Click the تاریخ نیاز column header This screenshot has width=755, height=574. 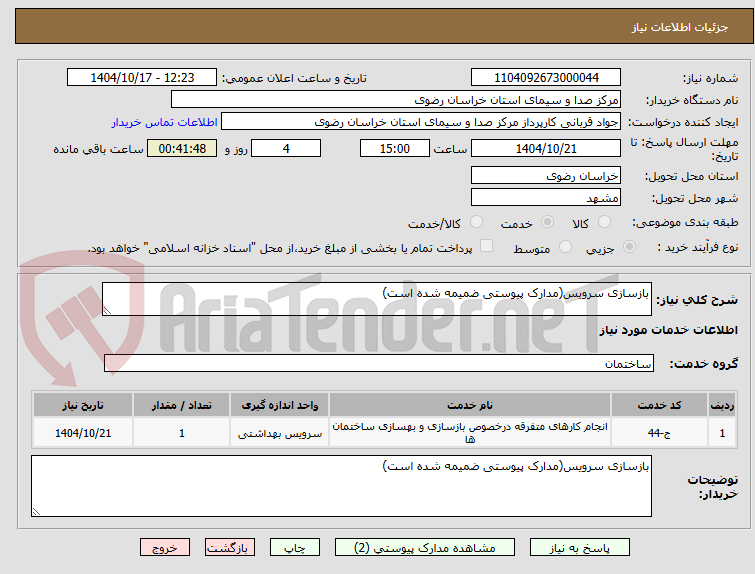(83, 405)
